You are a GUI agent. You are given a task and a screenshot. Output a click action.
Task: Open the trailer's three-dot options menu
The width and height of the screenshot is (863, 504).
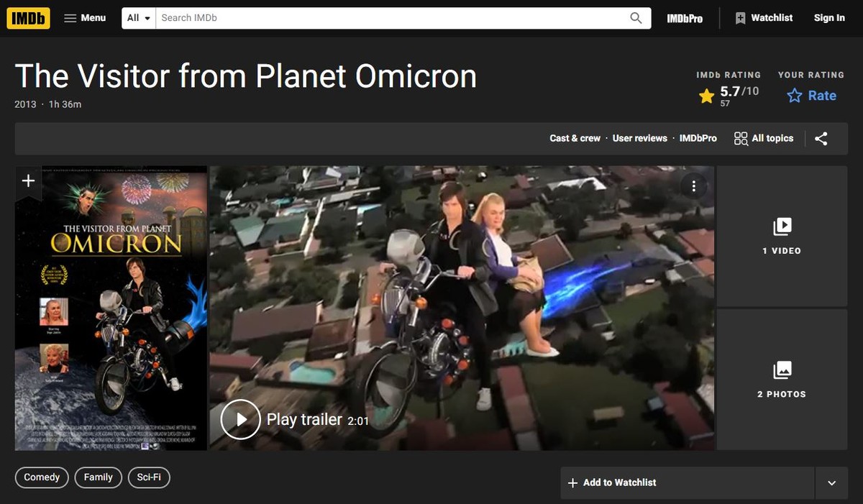(x=693, y=186)
